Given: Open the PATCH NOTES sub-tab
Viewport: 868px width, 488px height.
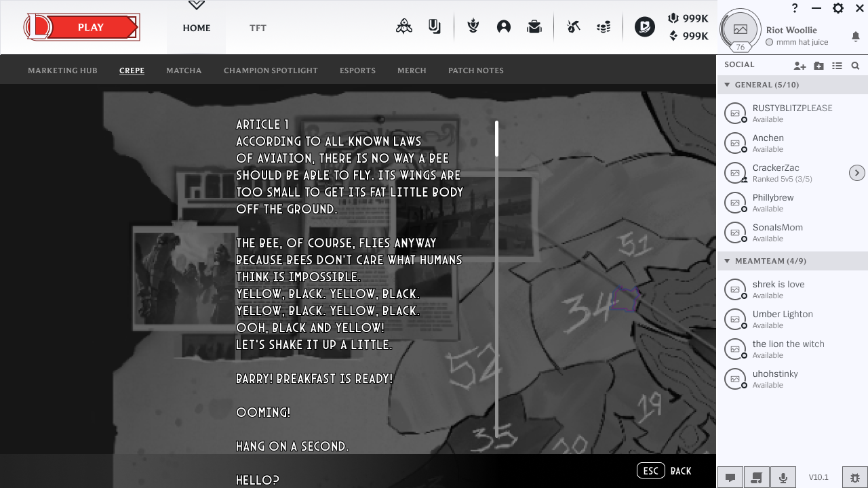Looking at the screenshot, I should 476,70.
